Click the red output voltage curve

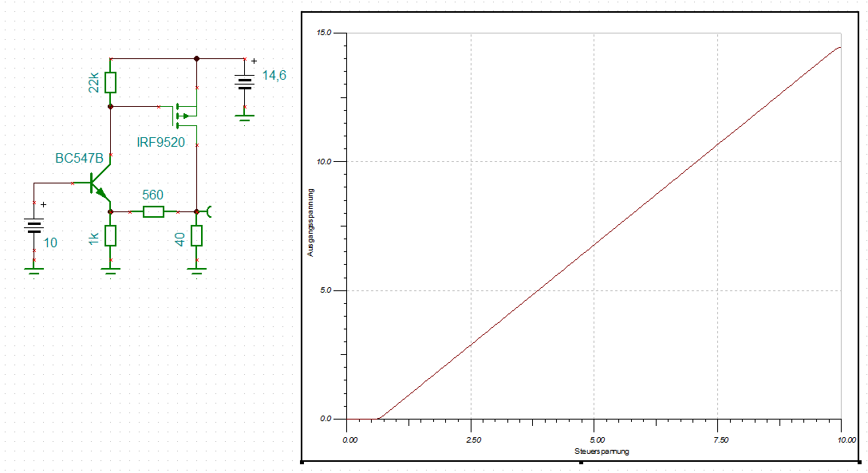pyautogui.click(x=594, y=244)
